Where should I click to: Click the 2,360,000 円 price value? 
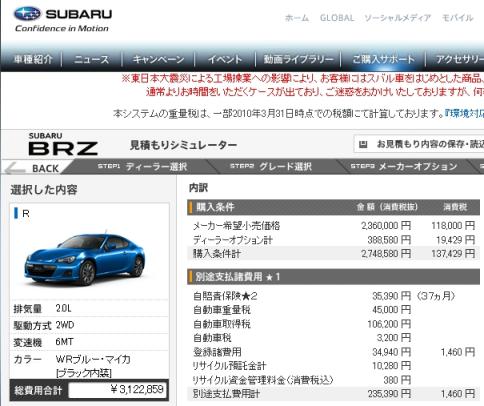click(x=386, y=226)
